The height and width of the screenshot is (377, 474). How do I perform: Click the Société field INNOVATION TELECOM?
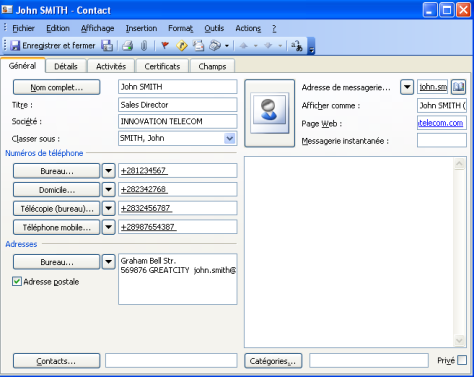point(178,121)
